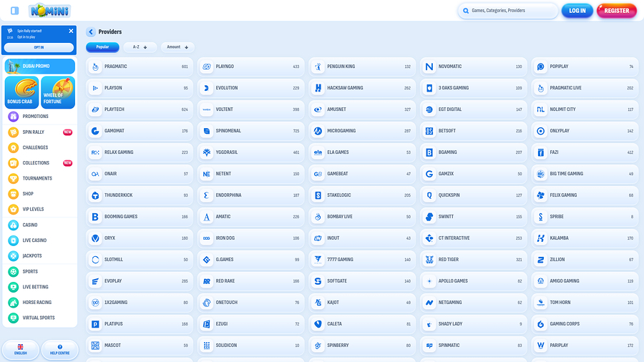644x362 pixels.
Task: Click the Log In button
Action: tap(577, 11)
